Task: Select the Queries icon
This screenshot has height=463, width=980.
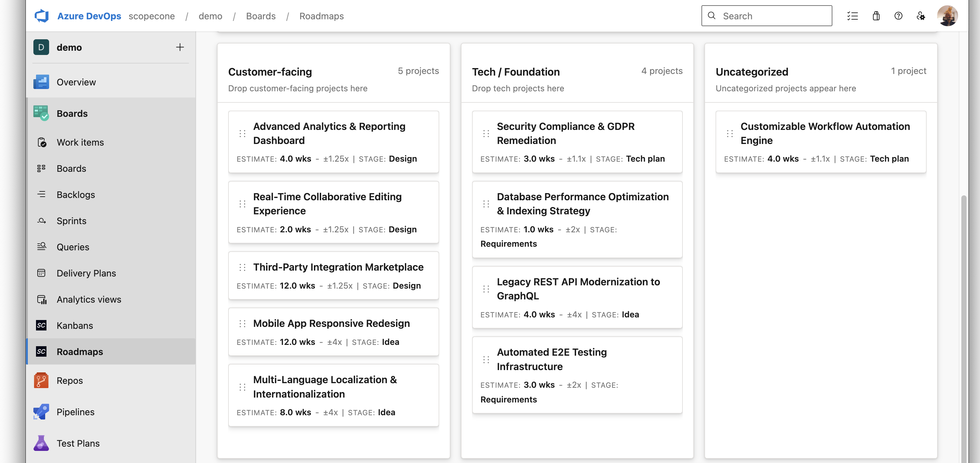Action: pos(42,246)
